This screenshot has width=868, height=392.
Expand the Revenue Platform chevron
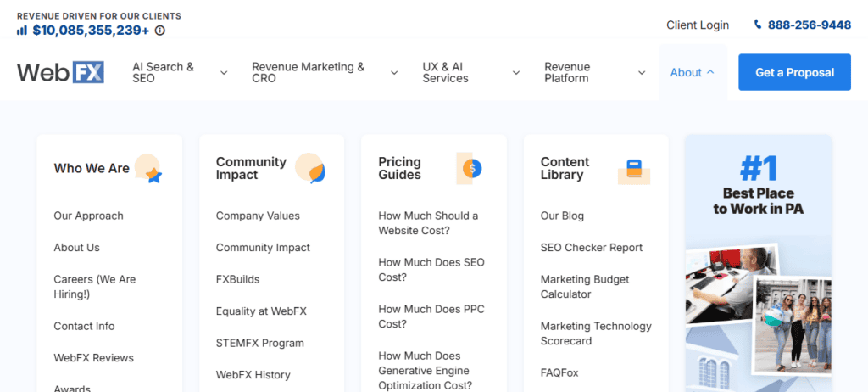642,73
